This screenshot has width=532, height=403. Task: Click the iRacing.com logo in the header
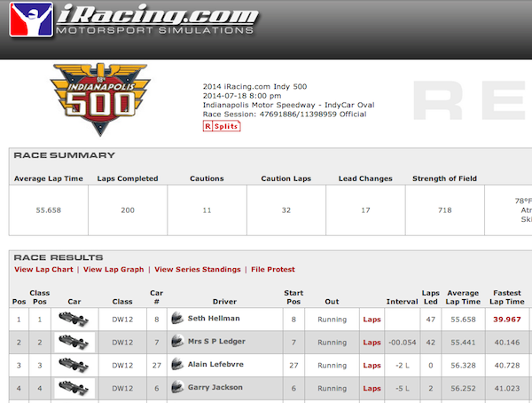tap(134, 20)
